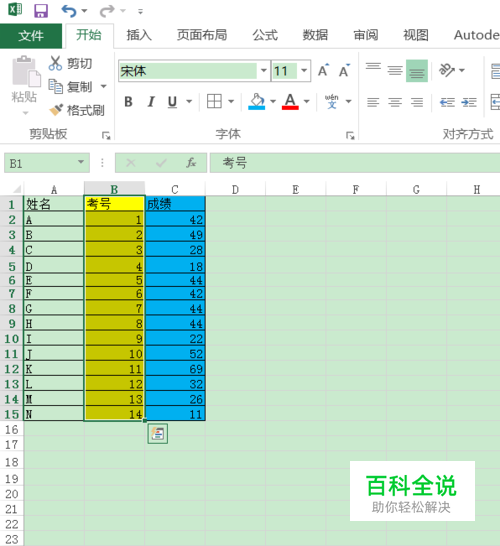
Task: Click the Insert Function fx icon
Action: pyautogui.click(x=191, y=163)
